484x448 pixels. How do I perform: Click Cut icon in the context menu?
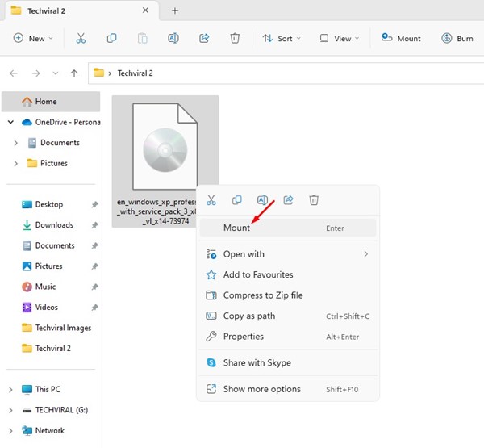coord(211,200)
